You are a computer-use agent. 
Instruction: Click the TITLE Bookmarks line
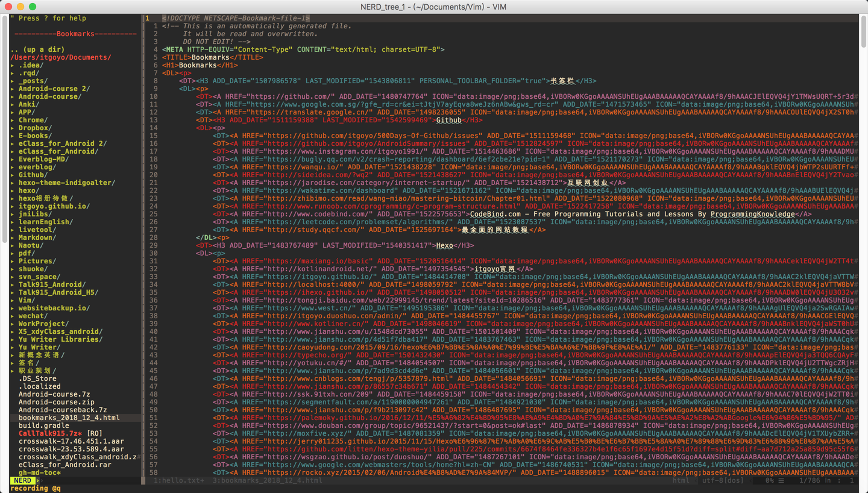pyautogui.click(x=213, y=57)
